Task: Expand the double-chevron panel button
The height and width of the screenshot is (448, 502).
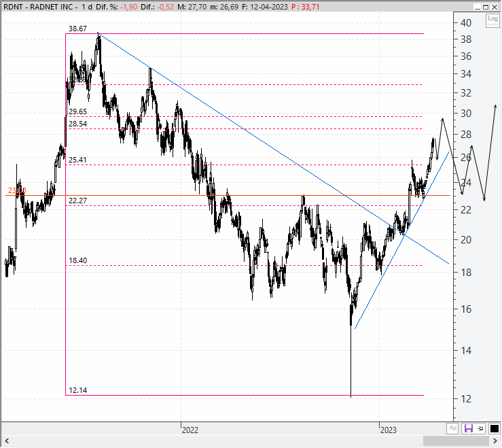Action: tap(452, 428)
